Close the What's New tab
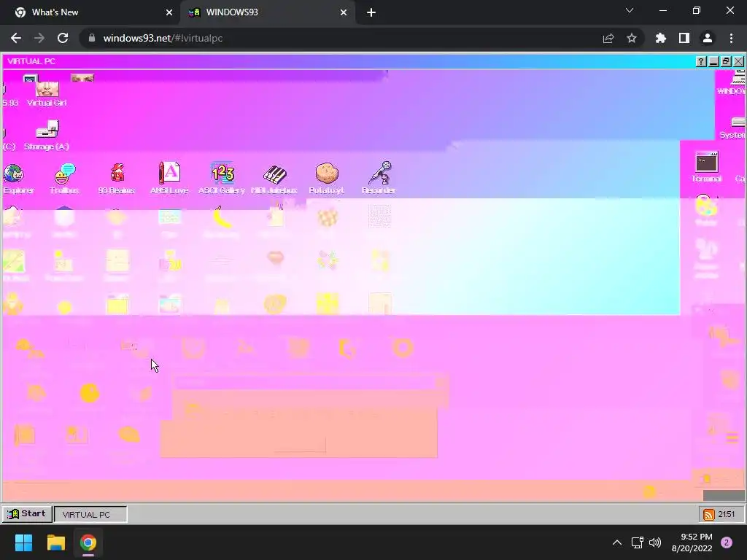The width and height of the screenshot is (747, 560). click(169, 12)
